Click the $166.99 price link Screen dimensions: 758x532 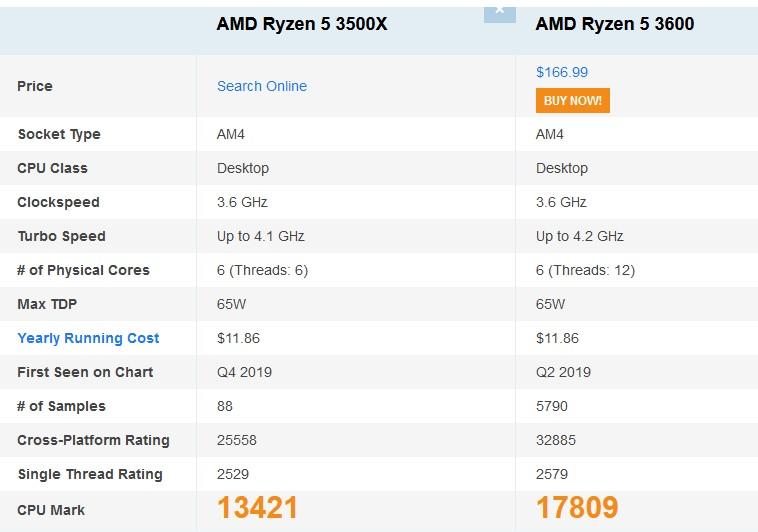(562, 72)
